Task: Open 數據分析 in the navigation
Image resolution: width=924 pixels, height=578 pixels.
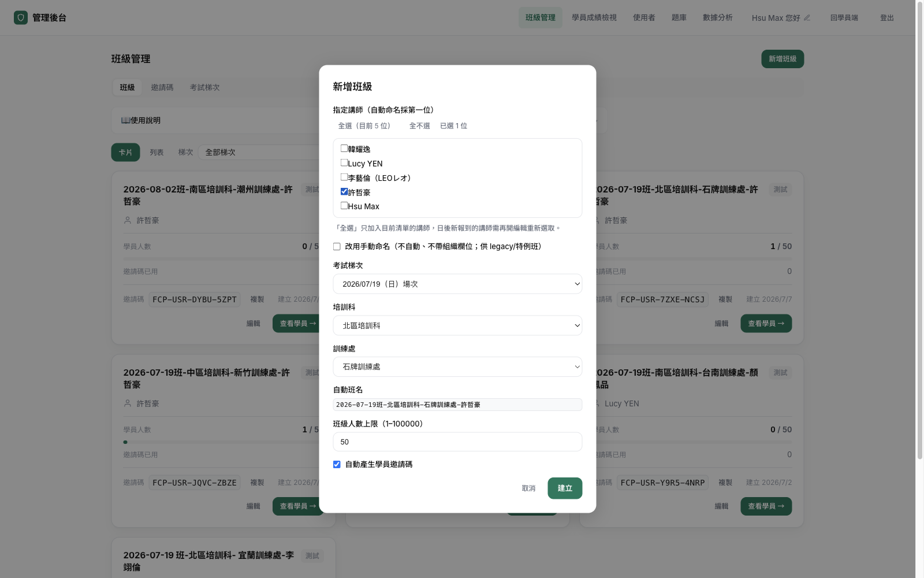Action: [718, 18]
